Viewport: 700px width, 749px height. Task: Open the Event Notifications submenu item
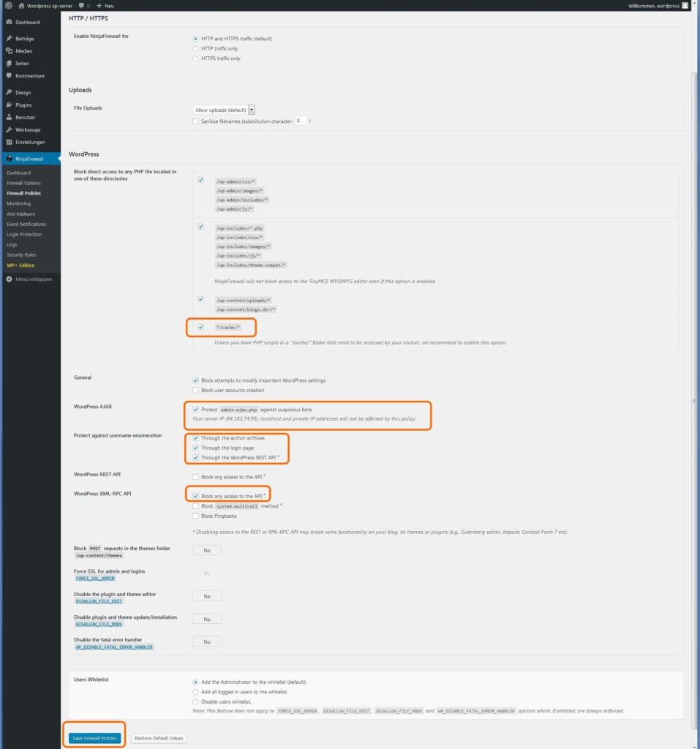[x=27, y=224]
